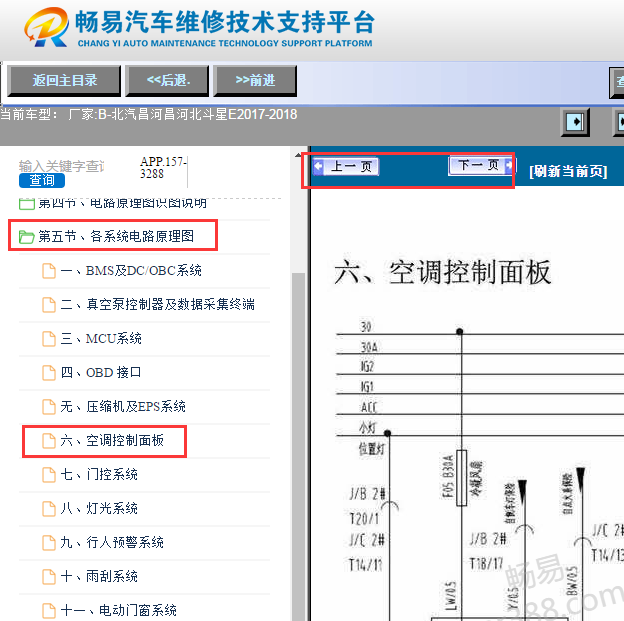Image resolution: width=624 pixels, height=621 pixels.
Task: Click the open folder icon of 第五节
Action: tap(27, 237)
